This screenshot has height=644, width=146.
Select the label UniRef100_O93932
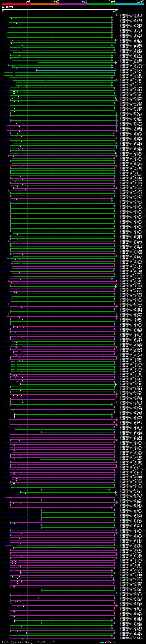131,135
